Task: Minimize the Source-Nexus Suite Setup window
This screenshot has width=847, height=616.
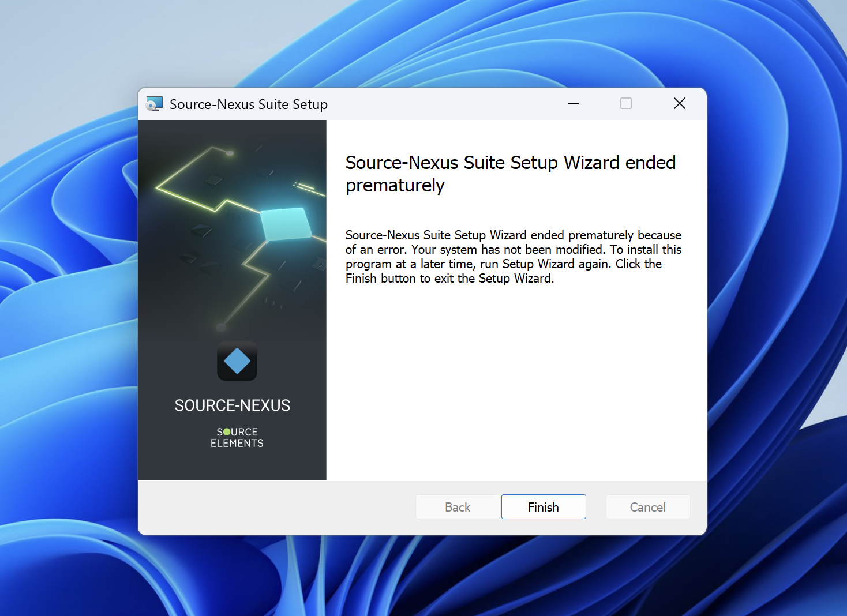Action: [573, 104]
